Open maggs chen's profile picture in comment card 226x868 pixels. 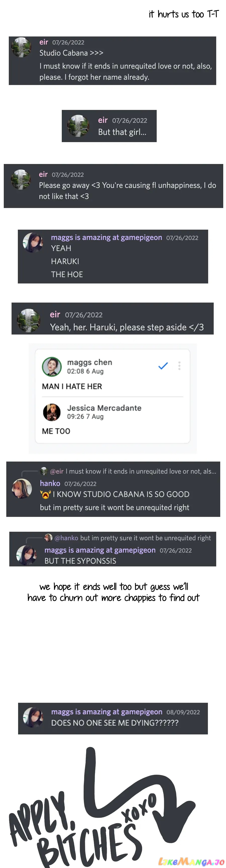[52, 367]
